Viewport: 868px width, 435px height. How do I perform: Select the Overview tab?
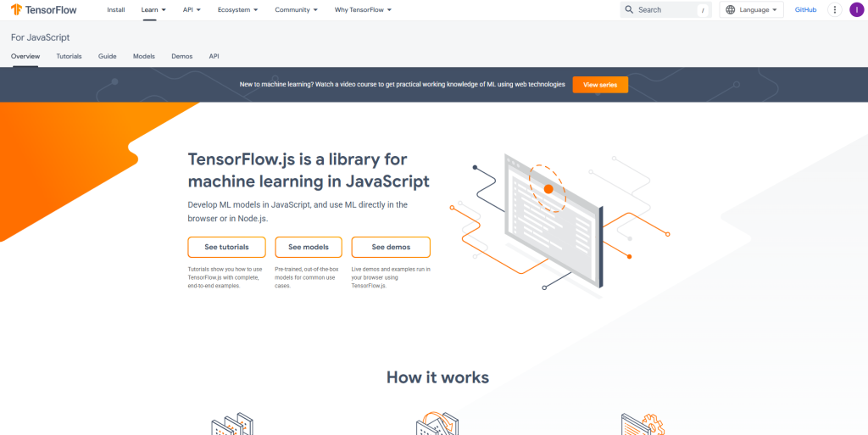pos(25,57)
